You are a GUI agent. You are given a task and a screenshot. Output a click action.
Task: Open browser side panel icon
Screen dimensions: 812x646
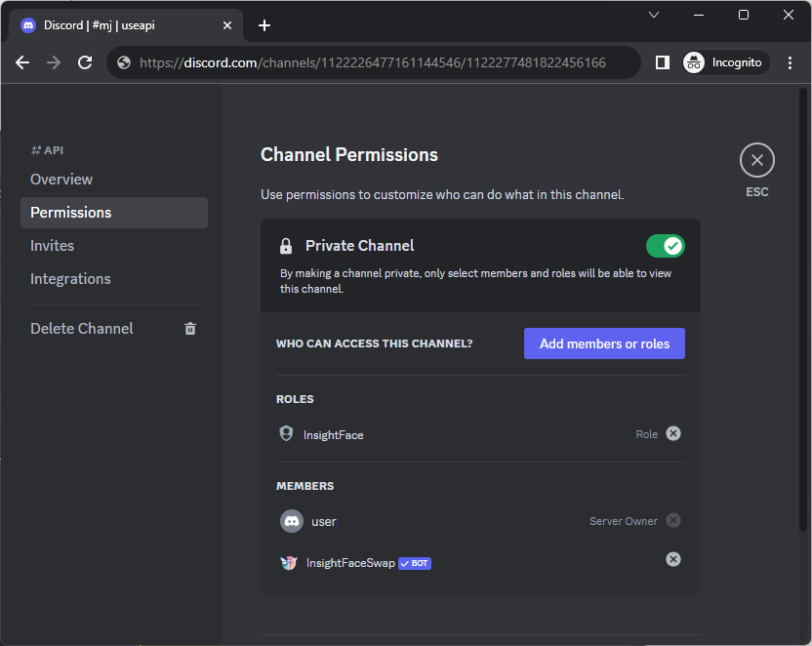coord(663,62)
